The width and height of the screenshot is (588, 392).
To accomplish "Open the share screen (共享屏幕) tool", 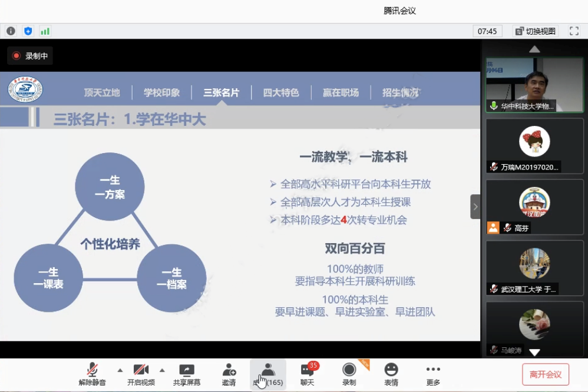I will 186,374.
